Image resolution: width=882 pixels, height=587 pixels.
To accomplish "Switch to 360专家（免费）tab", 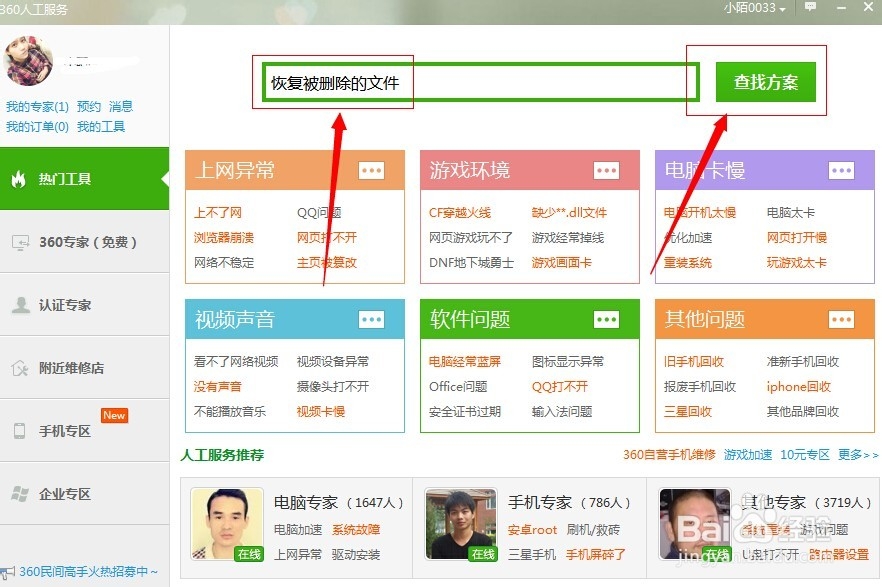I will (x=84, y=242).
